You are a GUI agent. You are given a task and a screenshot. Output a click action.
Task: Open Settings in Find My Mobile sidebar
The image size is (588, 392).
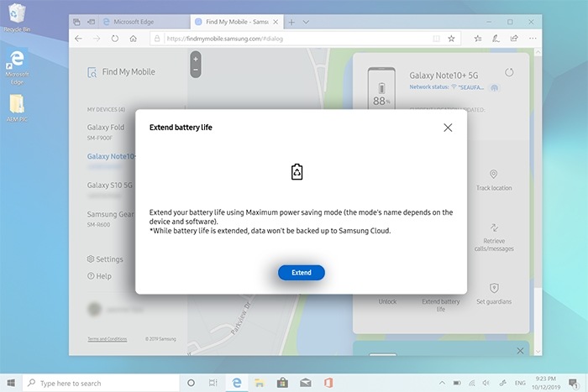tap(105, 259)
